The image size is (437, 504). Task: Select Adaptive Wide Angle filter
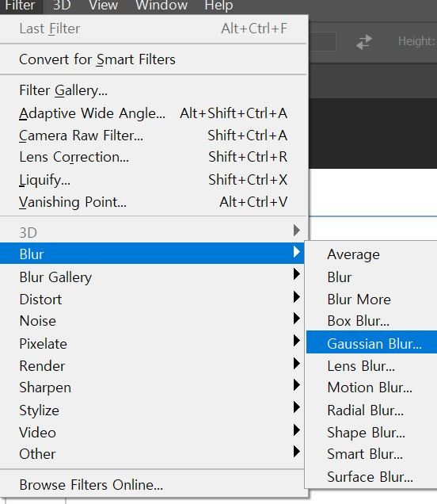[153, 113]
